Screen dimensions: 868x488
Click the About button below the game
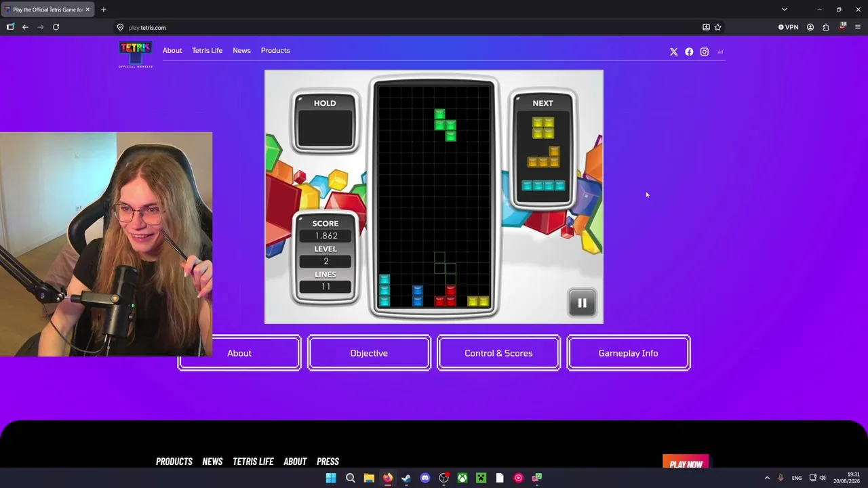[239, 353]
